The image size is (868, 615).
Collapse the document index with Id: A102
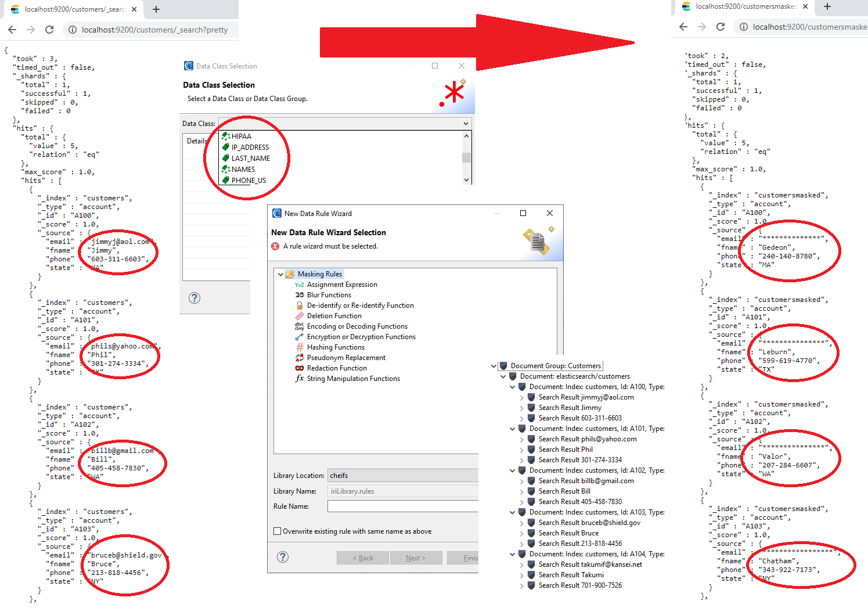513,470
